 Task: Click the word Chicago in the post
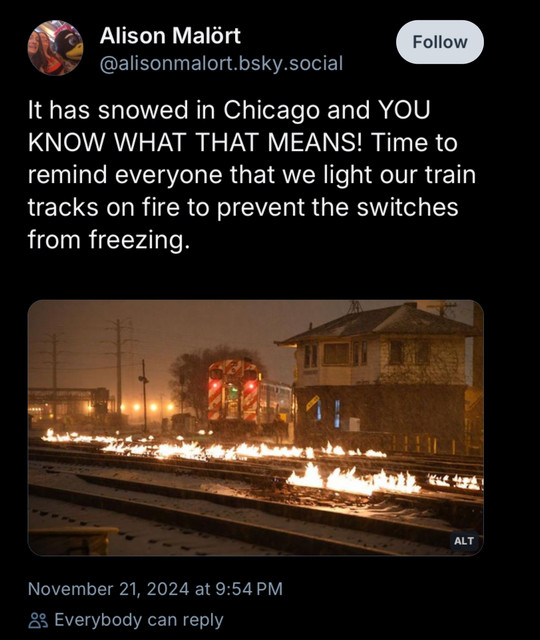point(271,110)
